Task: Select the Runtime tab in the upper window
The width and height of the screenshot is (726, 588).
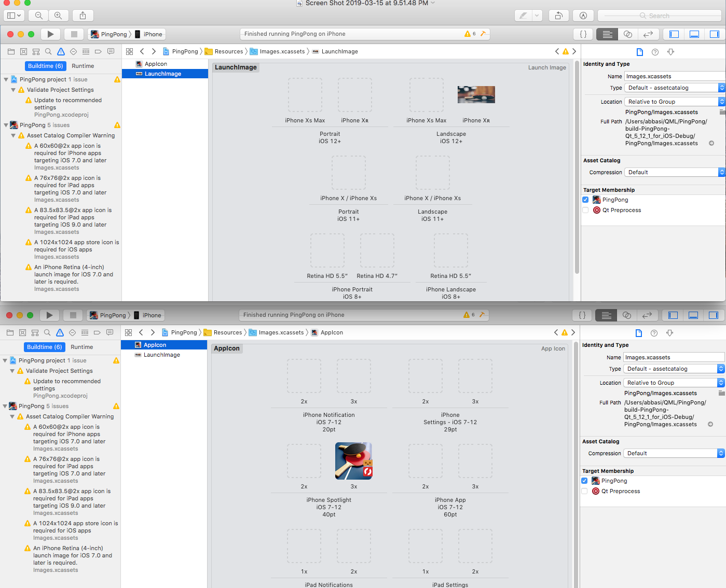Action: coord(83,66)
